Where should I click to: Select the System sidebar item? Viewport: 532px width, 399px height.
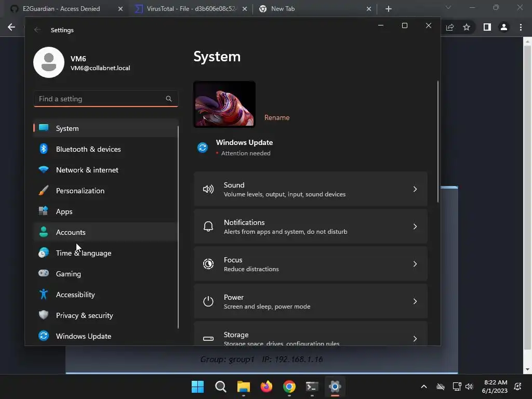click(x=105, y=128)
